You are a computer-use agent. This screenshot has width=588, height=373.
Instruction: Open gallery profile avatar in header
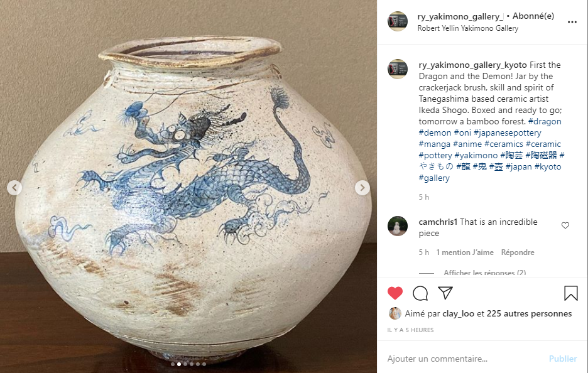tap(398, 21)
